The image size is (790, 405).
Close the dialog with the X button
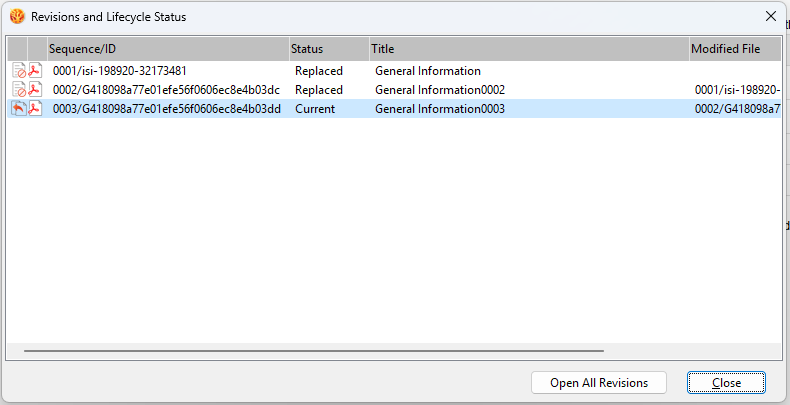tap(771, 17)
